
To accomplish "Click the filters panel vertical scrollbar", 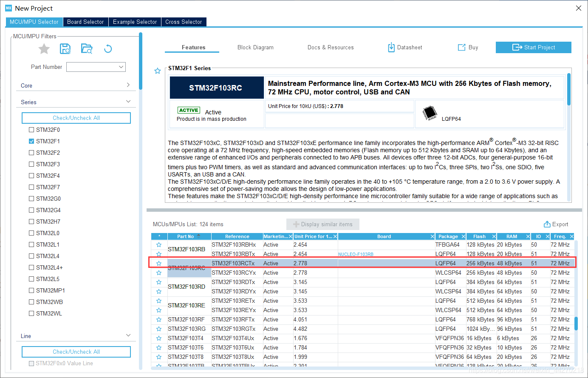I will [x=141, y=62].
